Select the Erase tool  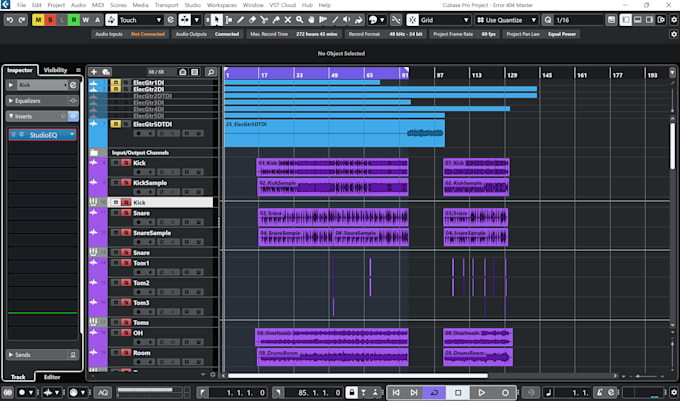(x=252, y=20)
